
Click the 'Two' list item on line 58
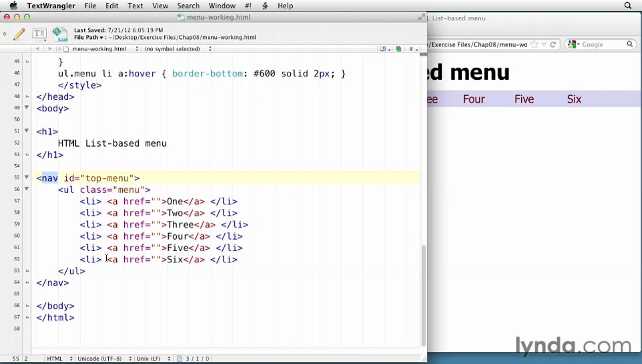coord(158,213)
